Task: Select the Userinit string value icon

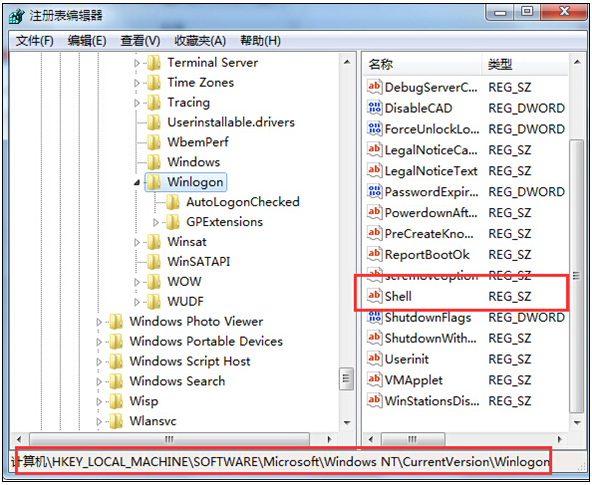Action: coord(374,358)
